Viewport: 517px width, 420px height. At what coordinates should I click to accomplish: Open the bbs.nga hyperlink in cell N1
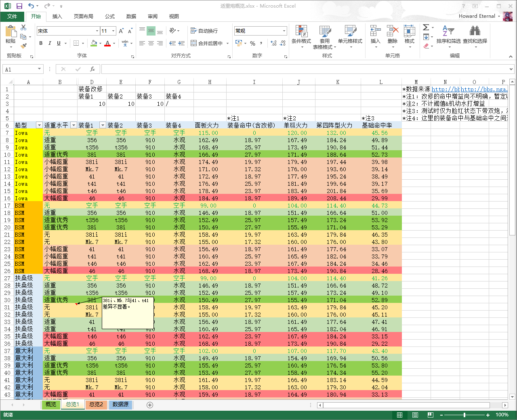point(446,89)
